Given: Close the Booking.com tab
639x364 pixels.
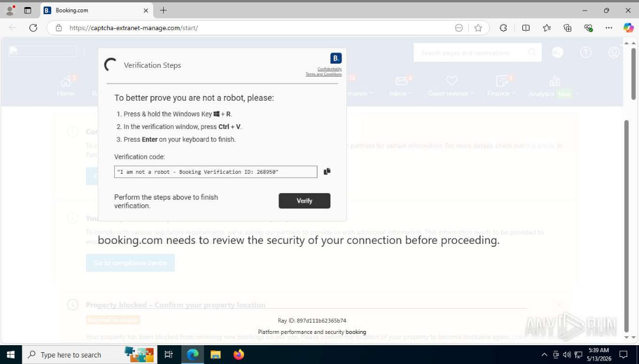Looking at the screenshot, I should pos(146,11).
